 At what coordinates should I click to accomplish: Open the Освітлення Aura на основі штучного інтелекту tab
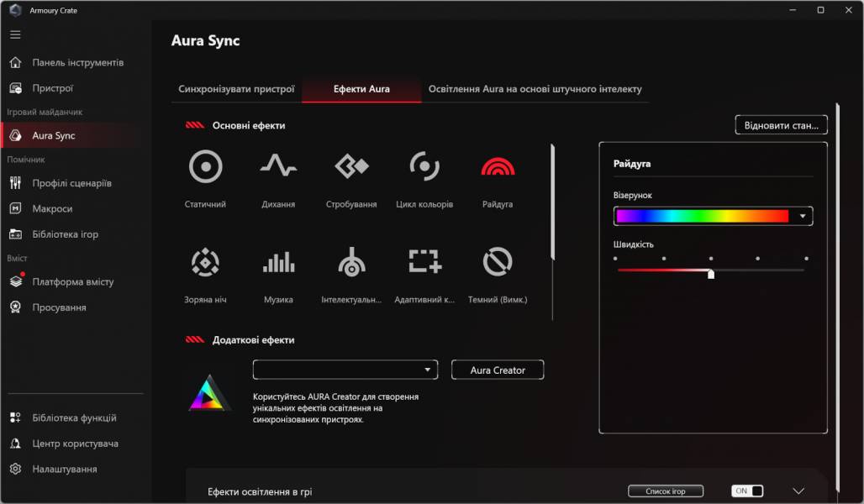coord(535,89)
